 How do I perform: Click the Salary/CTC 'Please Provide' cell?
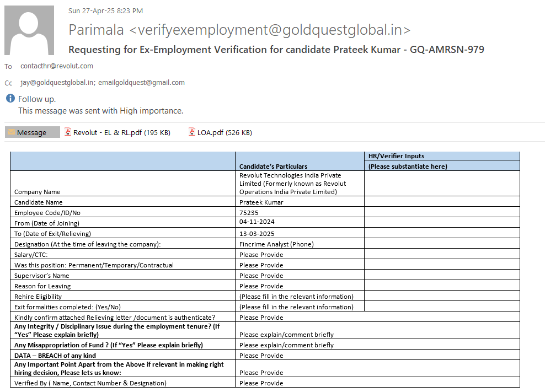261,255
